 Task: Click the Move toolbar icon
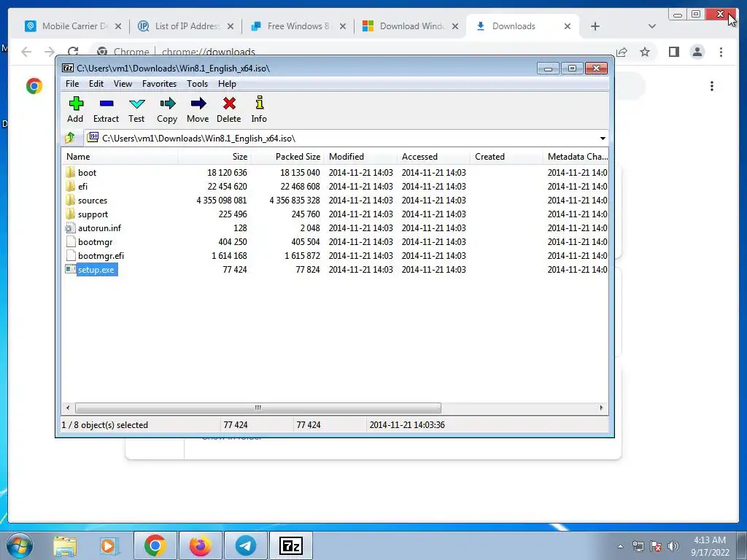(198, 104)
